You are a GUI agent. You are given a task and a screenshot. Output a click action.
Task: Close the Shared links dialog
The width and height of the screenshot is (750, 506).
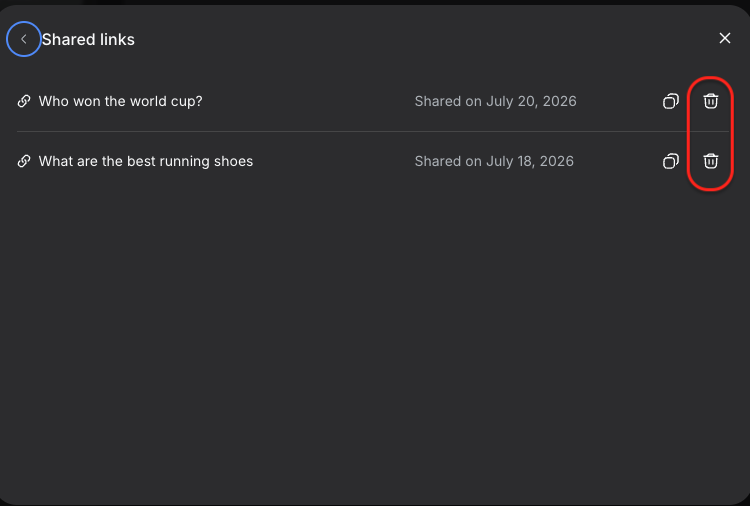coord(725,38)
